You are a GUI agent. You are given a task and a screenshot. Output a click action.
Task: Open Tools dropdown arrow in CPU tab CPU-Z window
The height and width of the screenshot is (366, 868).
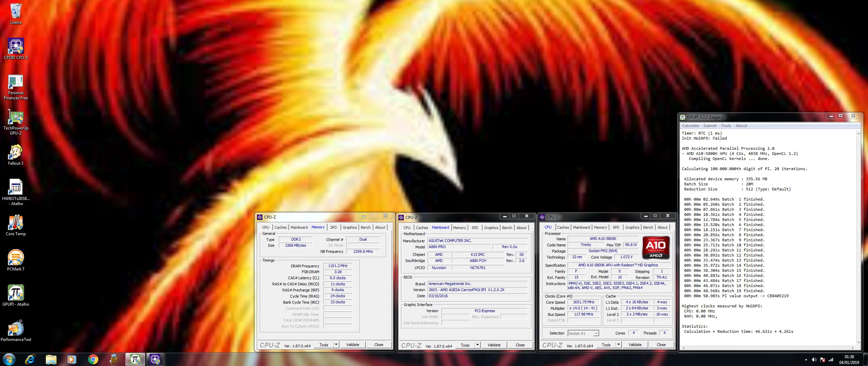click(x=618, y=345)
